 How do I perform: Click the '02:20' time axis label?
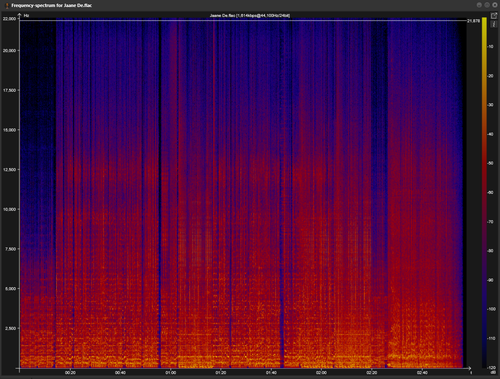point(372,373)
